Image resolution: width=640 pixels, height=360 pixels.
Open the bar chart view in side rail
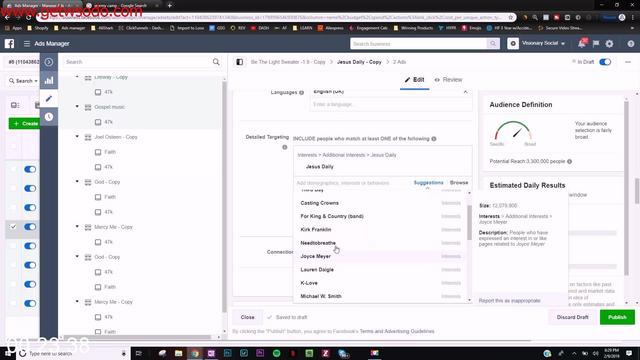click(49, 80)
